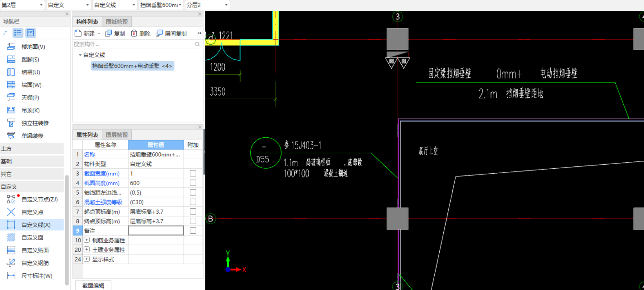Open the 土方 navigation section
Viewport: 644px width, 290px height.
coord(32,149)
